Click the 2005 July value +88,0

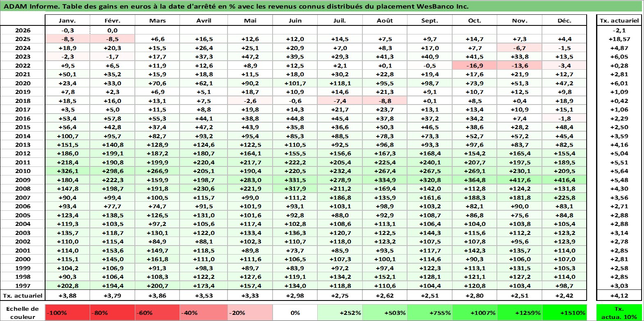[340, 215]
